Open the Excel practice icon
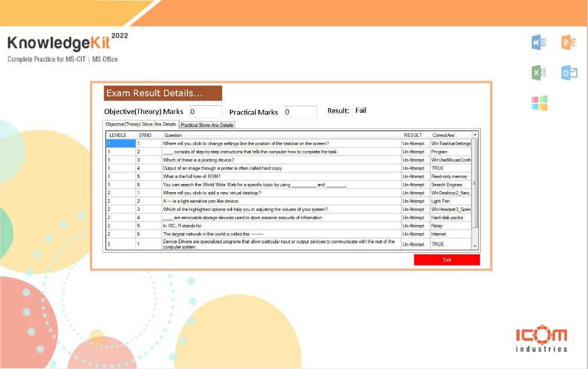The width and height of the screenshot is (588, 369). (539, 72)
